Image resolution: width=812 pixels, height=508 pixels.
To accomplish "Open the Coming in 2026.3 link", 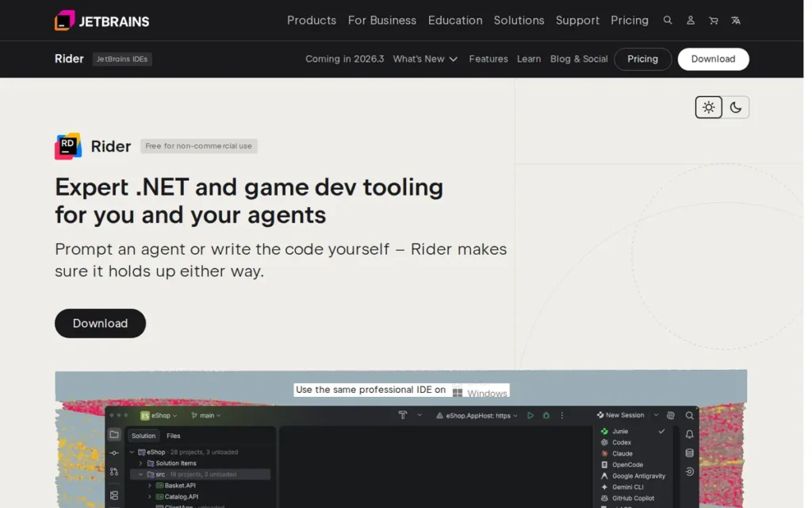I will (x=344, y=59).
